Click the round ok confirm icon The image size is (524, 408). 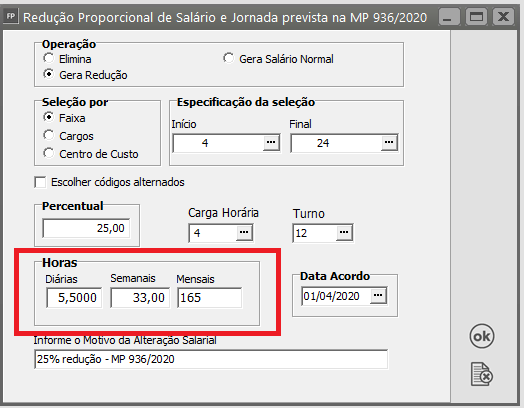point(482,336)
